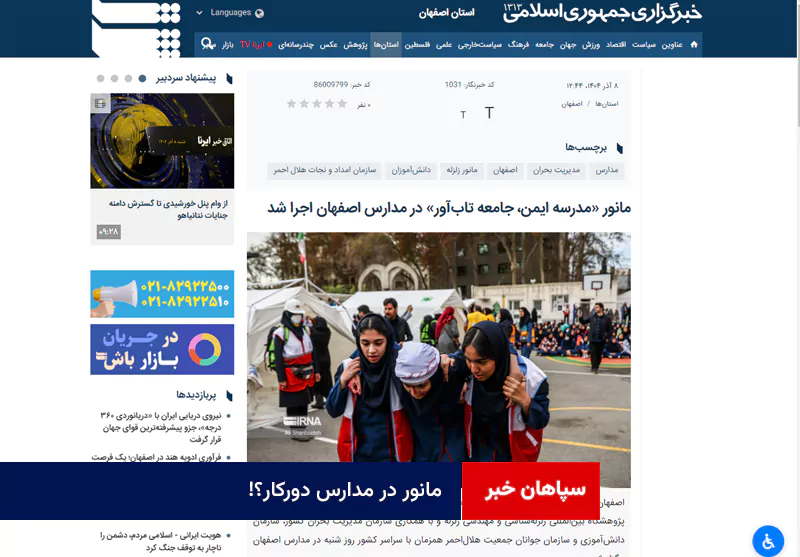This screenshot has height=557, width=800.
Task: Click the phone numbers megaphone banner
Action: tap(162, 294)
